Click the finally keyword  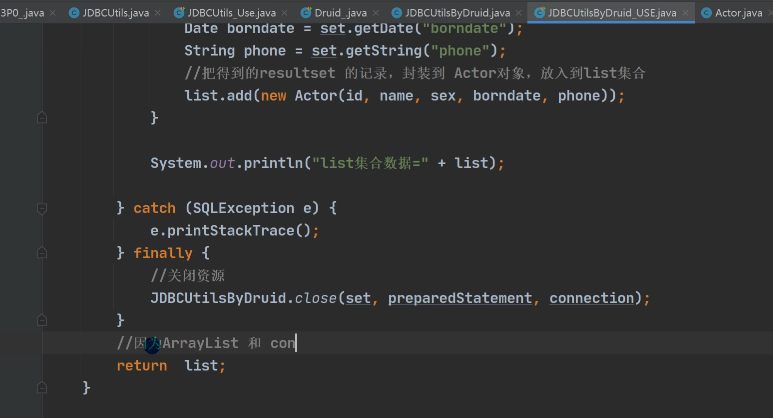[163, 253]
